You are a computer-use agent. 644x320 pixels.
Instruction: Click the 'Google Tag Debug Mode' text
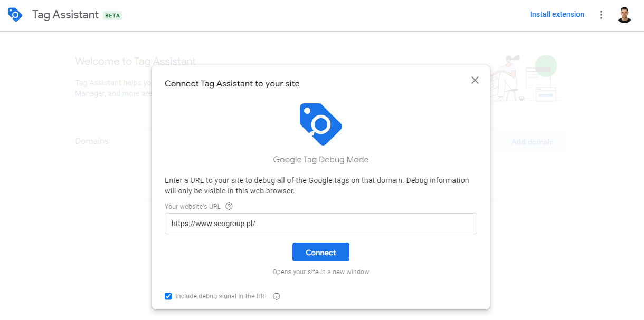(x=321, y=159)
